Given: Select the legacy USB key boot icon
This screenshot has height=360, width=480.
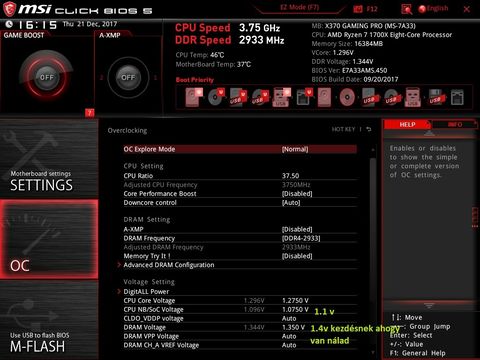Looking at the screenshot, I should (412, 97).
